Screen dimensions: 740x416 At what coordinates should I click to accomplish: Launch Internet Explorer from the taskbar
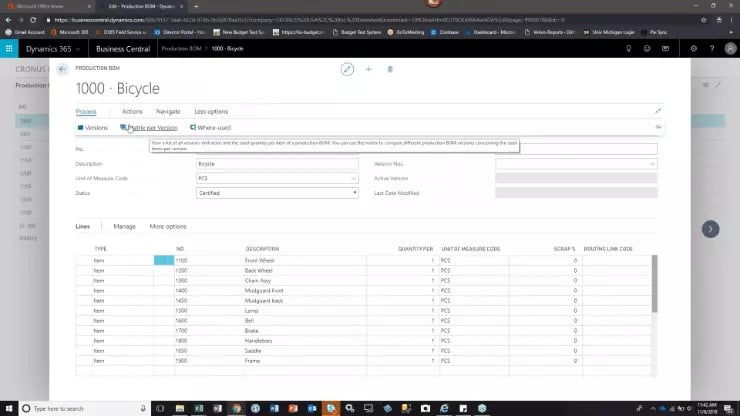click(444, 408)
